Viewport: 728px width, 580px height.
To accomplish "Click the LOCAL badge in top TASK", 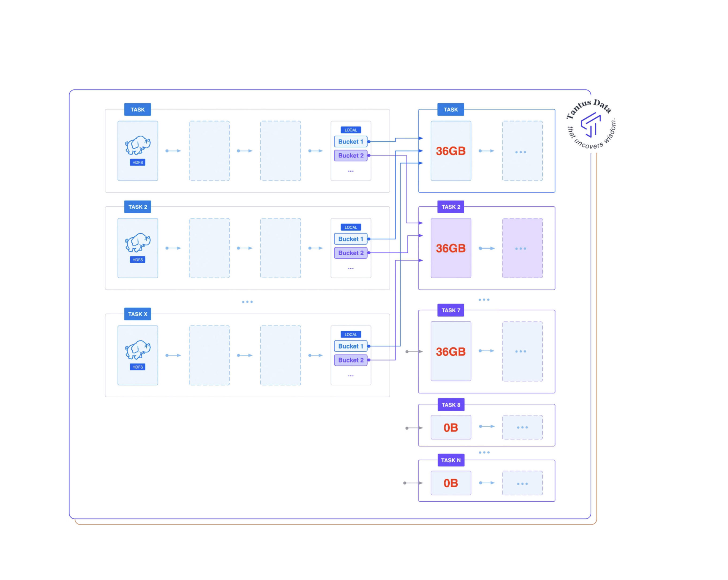I will click(351, 130).
